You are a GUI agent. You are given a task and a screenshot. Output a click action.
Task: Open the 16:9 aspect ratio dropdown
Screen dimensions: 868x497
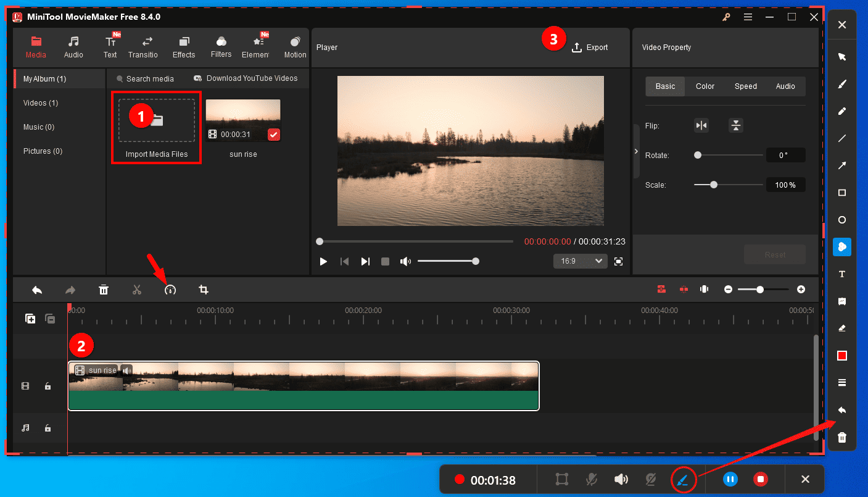[x=580, y=261]
